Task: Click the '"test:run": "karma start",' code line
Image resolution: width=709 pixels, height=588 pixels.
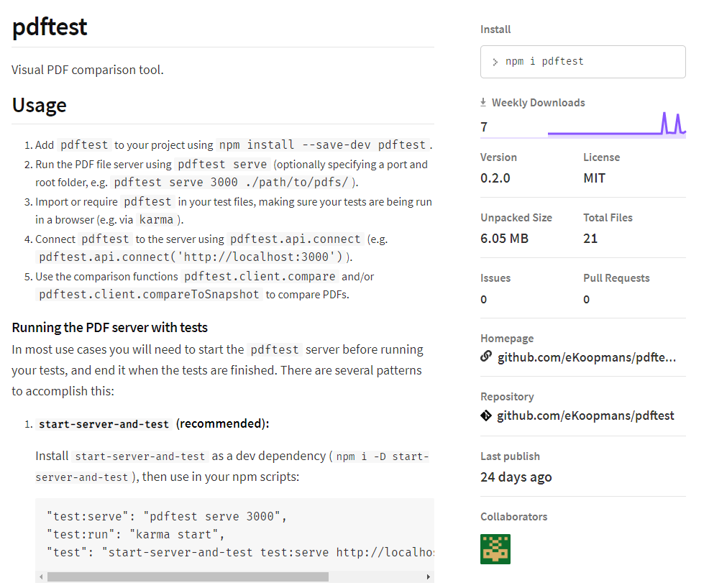Action: tap(136, 534)
